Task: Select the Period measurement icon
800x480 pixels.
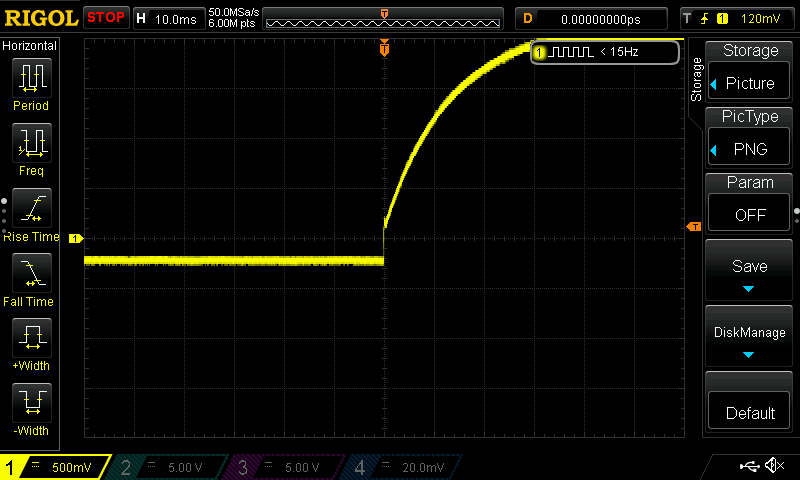Action: pyautogui.click(x=32, y=78)
